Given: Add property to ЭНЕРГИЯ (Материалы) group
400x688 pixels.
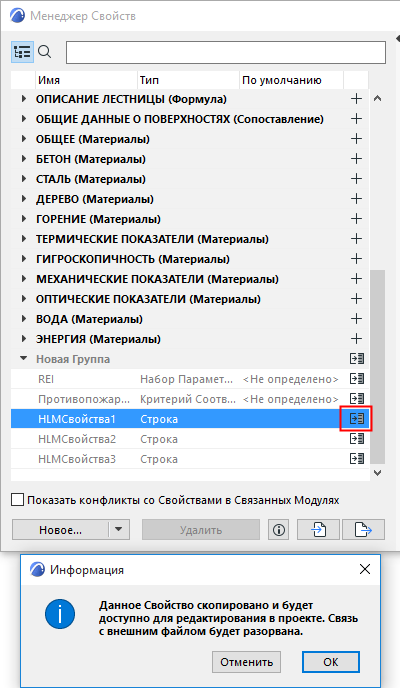Looking at the screenshot, I should click(x=356, y=339).
